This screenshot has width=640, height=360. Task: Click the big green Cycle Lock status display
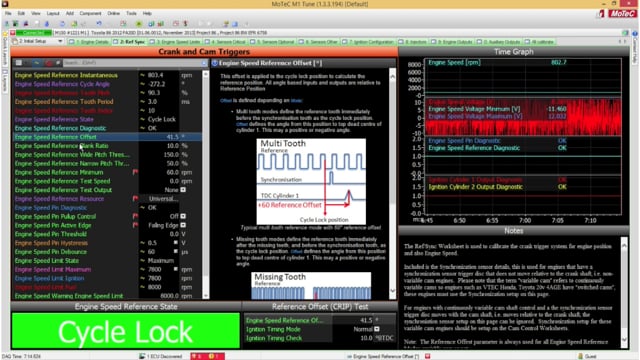coord(126,331)
